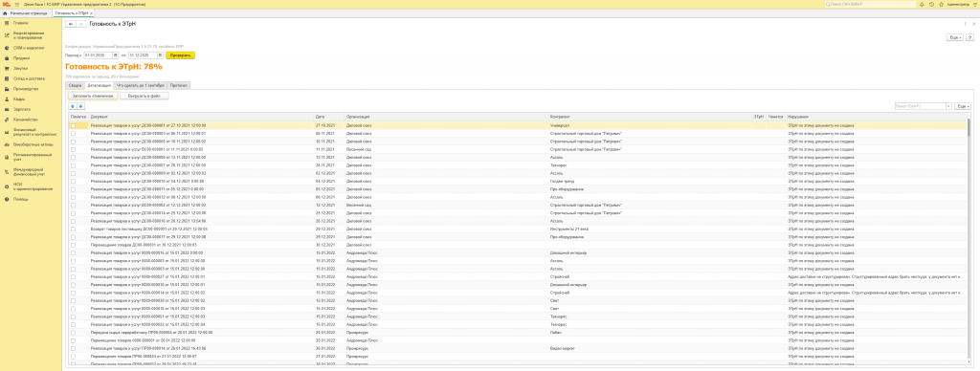
Task: Open calendar for period end date
Action: click(x=159, y=55)
